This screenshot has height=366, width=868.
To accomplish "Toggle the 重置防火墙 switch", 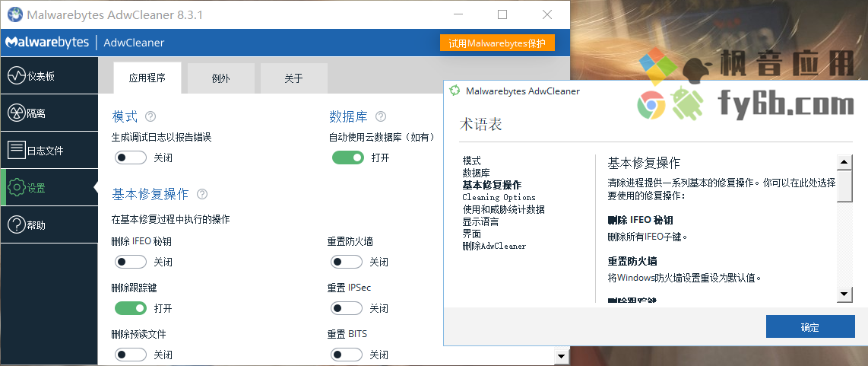I will 347,262.
